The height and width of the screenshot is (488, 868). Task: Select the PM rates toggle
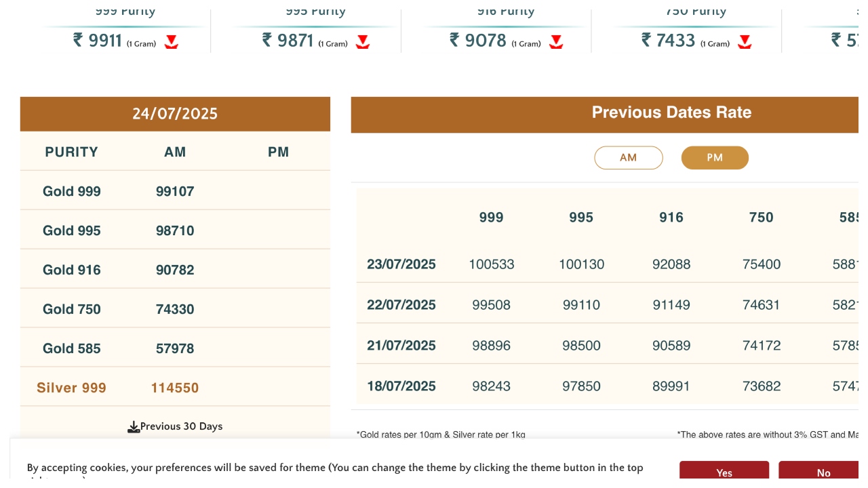[x=715, y=158]
